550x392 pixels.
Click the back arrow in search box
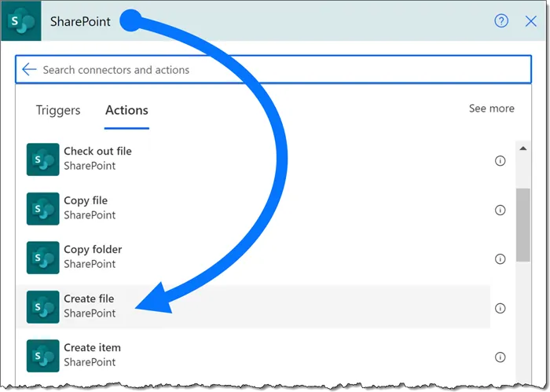pos(29,70)
